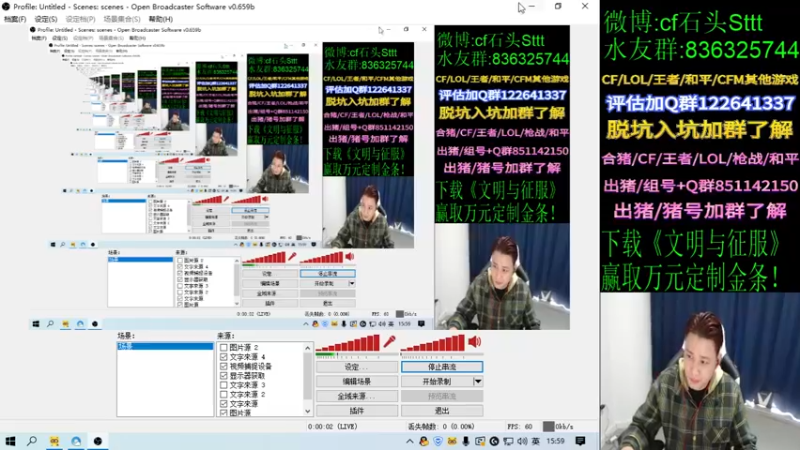
Task: Show hidden tray icons chevron
Action: tap(410, 441)
